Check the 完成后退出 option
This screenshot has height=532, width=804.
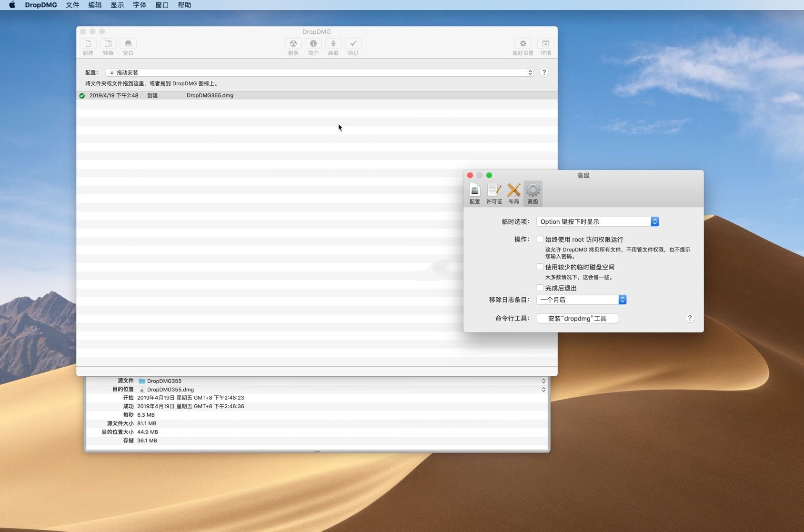pyautogui.click(x=540, y=288)
